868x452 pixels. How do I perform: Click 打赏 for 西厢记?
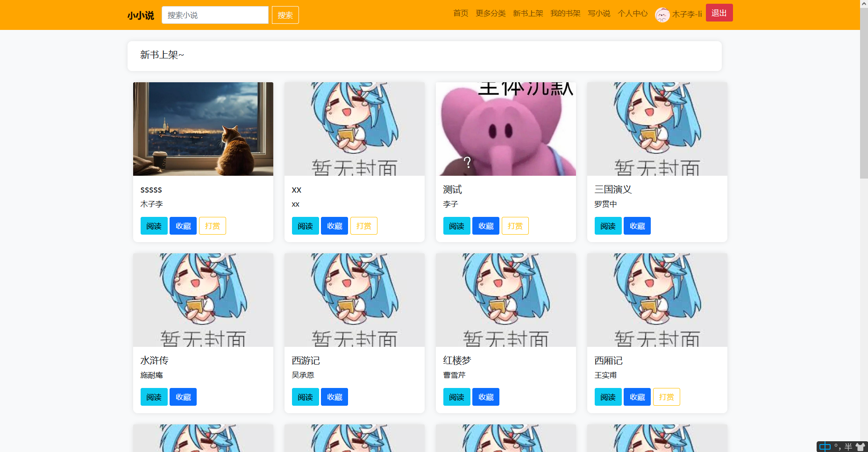667,397
